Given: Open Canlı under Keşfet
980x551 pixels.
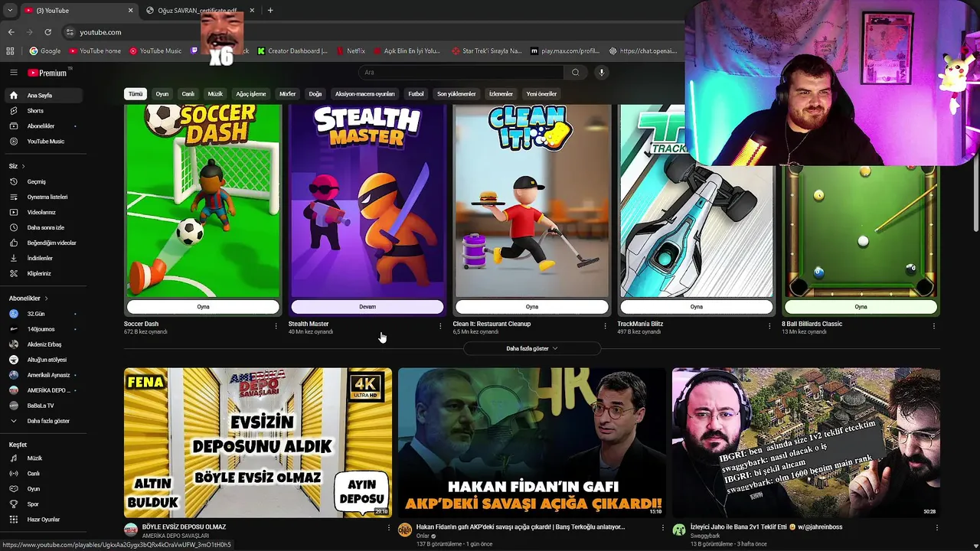Looking at the screenshot, I should 44,474.
